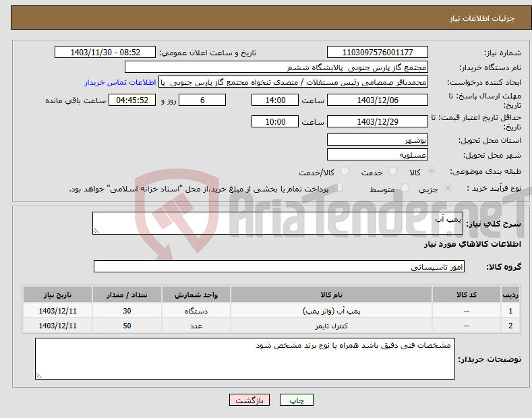This screenshot has height=418, width=532.
Task: Toggle the اسناد خزانه اسلامی payment checkbox
Action: click(x=338, y=187)
